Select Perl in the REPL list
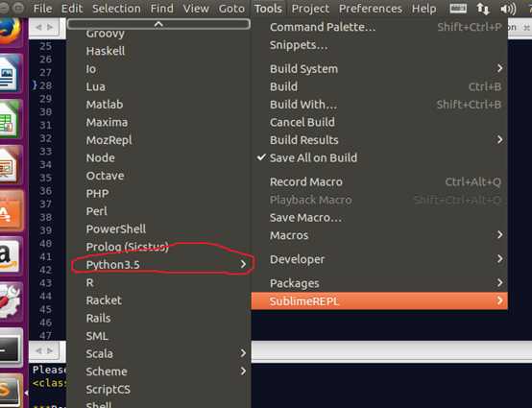The image size is (532, 408). (x=158, y=211)
